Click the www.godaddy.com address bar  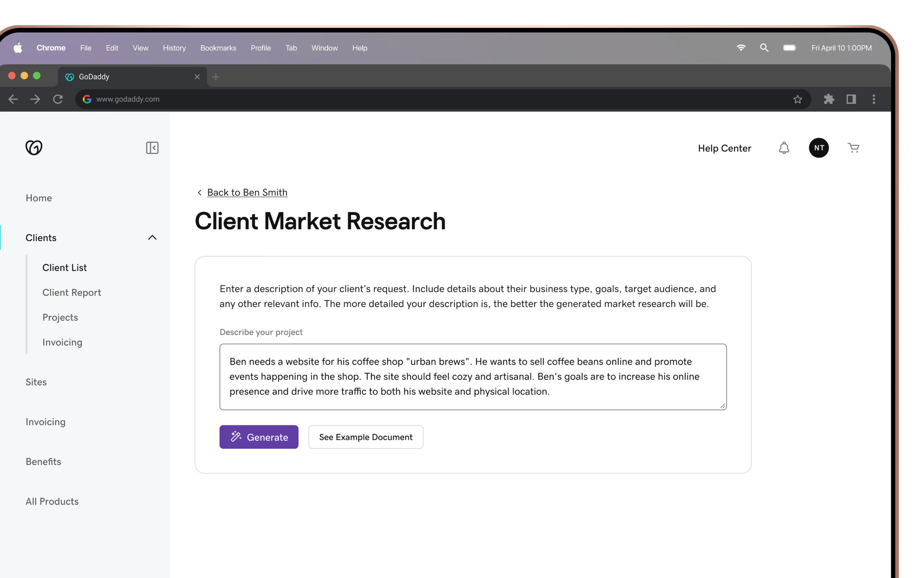(x=443, y=99)
